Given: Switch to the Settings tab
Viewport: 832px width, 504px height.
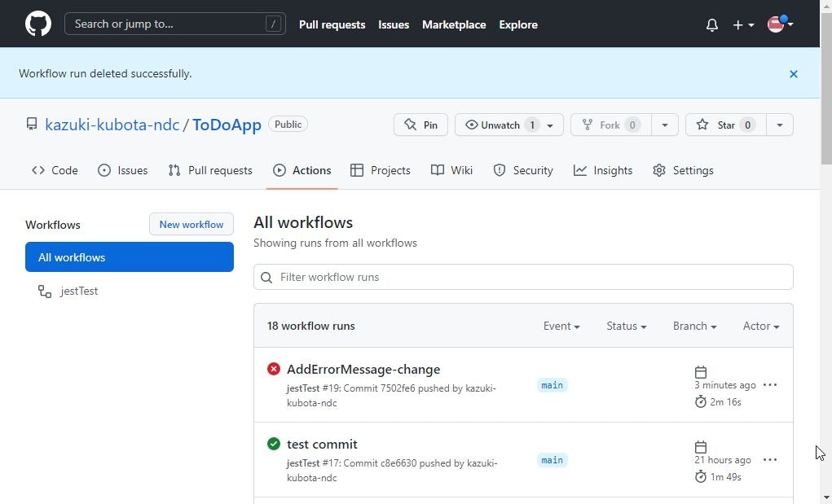Looking at the screenshot, I should point(683,170).
